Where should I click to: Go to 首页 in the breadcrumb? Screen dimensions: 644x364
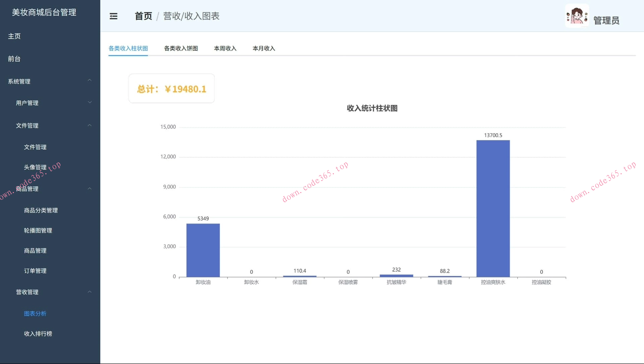[x=143, y=16]
